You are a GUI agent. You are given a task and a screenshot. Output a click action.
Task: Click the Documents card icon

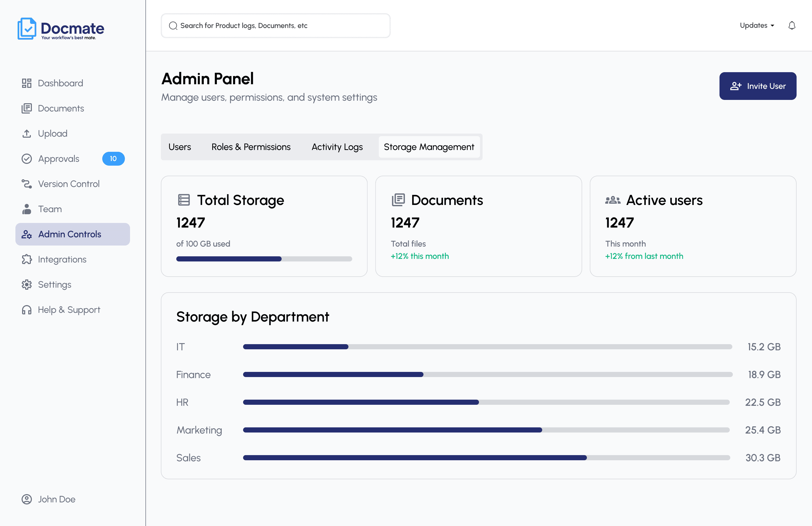point(398,200)
